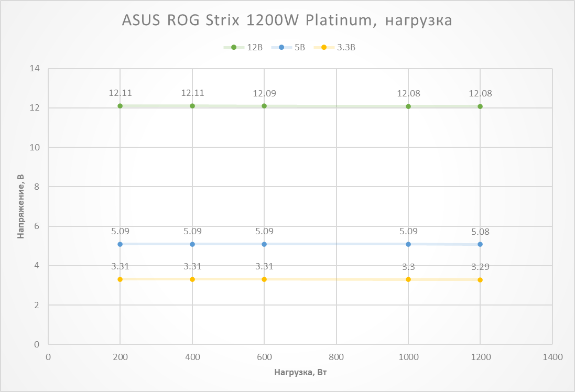Screen dimensions: 575x392
Task: Select the 5.09 label above 1000 Вт
Action: [408, 232]
